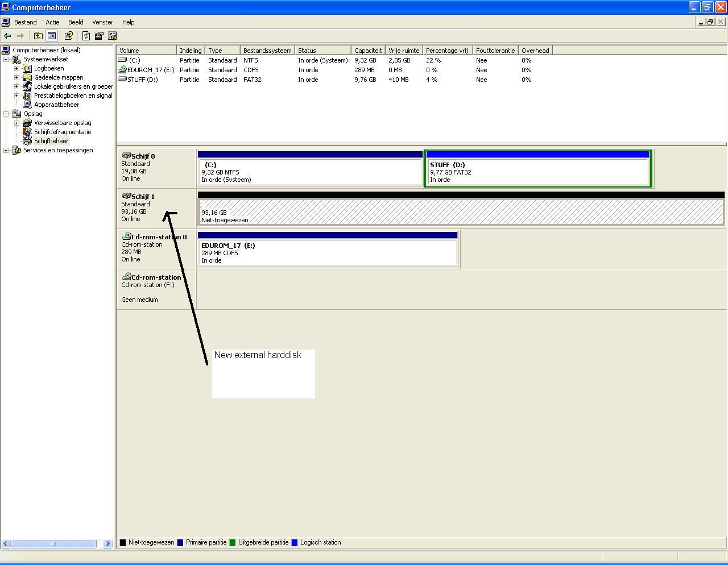Click the Refresh toolbar icon with green arrows
Image resolution: width=728 pixels, height=565 pixels.
click(x=86, y=36)
